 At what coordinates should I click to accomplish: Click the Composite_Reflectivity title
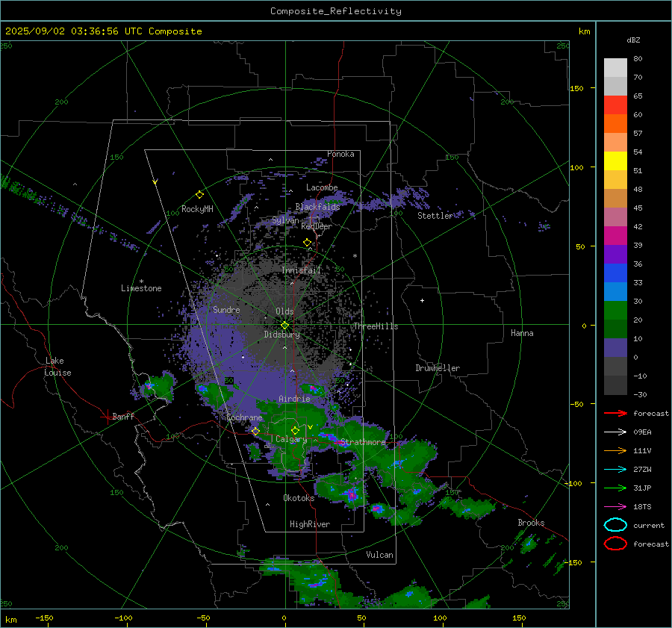click(x=336, y=11)
